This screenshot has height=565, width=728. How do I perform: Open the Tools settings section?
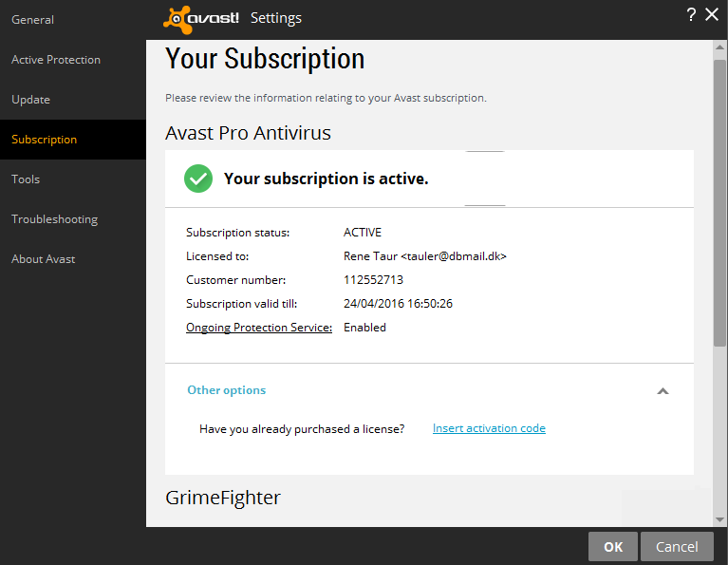tap(26, 179)
